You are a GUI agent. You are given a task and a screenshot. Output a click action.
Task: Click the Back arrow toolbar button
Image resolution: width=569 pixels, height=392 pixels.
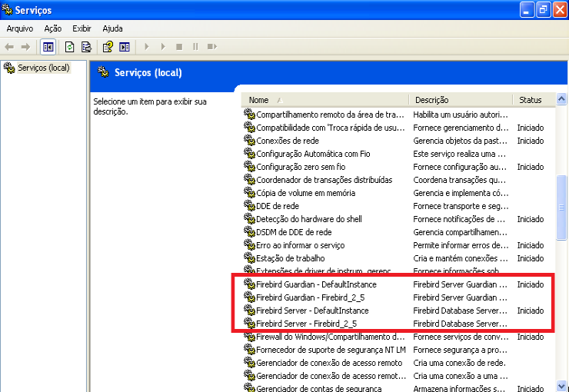9,47
